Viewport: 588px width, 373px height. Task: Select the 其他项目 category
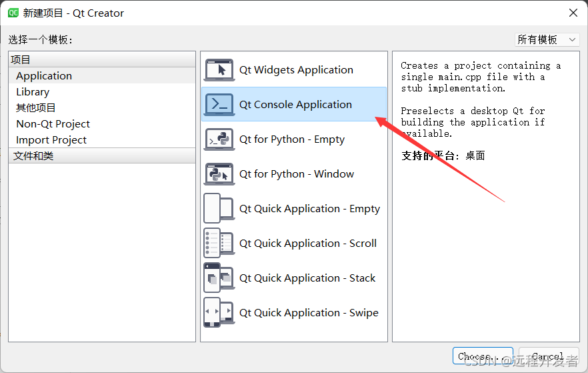pos(102,107)
